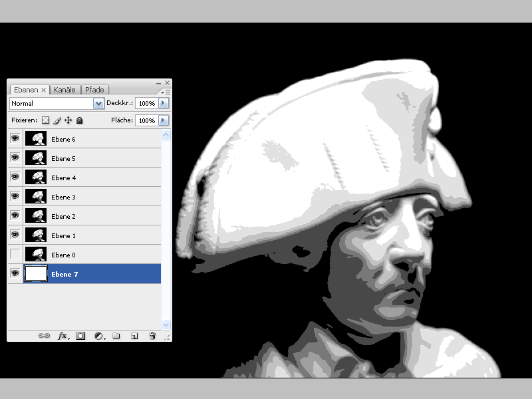532x399 pixels.
Task: Select layer named Ebene 1
Action: coord(63,236)
